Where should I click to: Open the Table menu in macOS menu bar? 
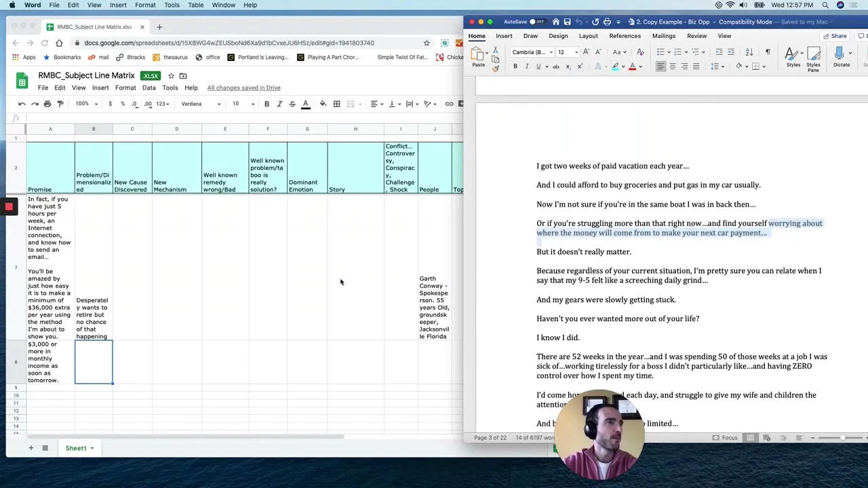point(195,5)
